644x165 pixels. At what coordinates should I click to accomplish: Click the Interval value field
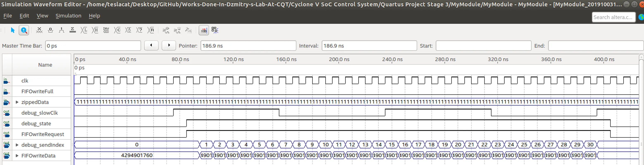click(369, 46)
